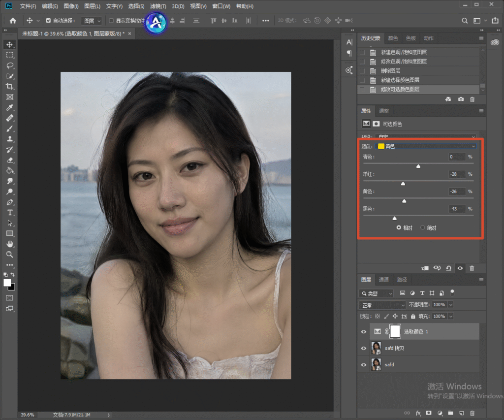Image resolution: width=504 pixels, height=420 pixels.
Task: Select the Smudge tool
Action: coord(10,181)
